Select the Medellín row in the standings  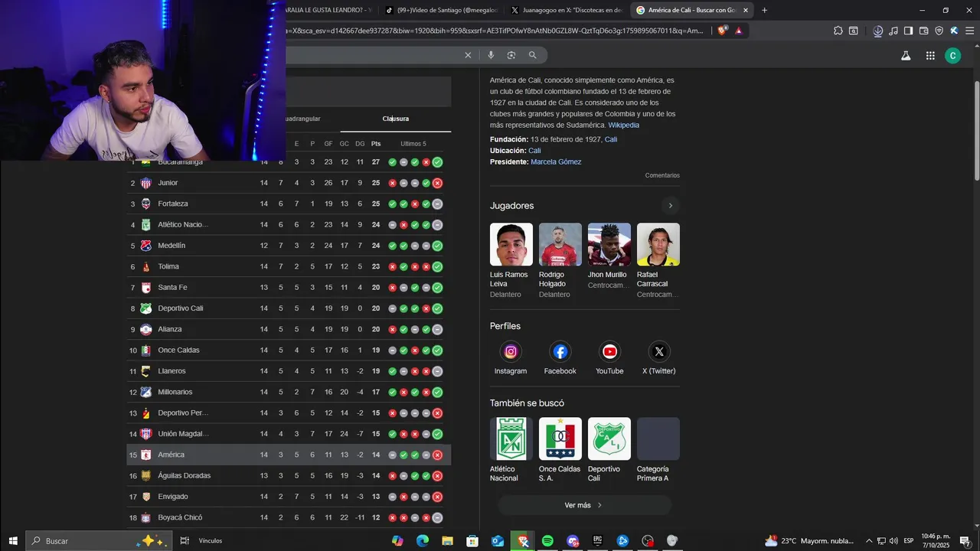(x=289, y=246)
